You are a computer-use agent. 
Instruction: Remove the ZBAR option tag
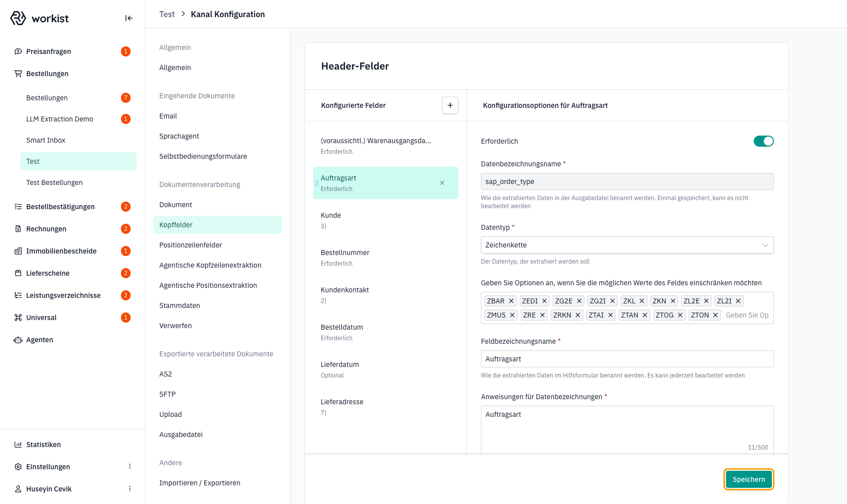(x=511, y=301)
